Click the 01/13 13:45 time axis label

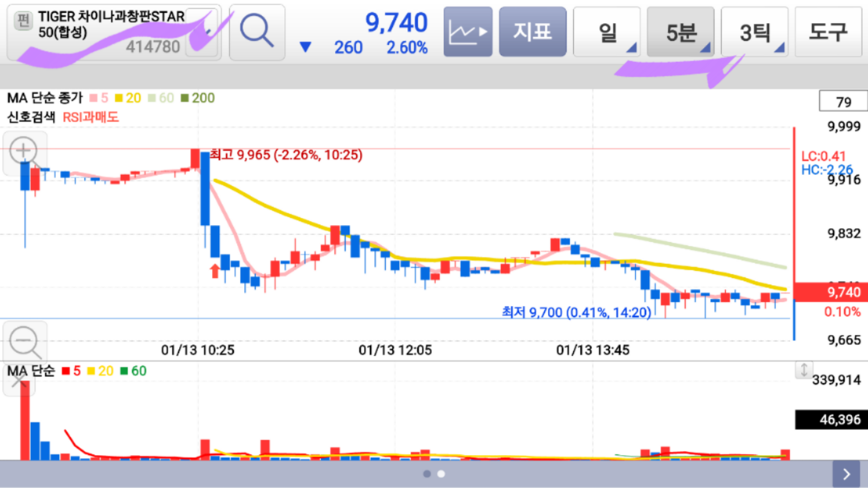pos(593,350)
